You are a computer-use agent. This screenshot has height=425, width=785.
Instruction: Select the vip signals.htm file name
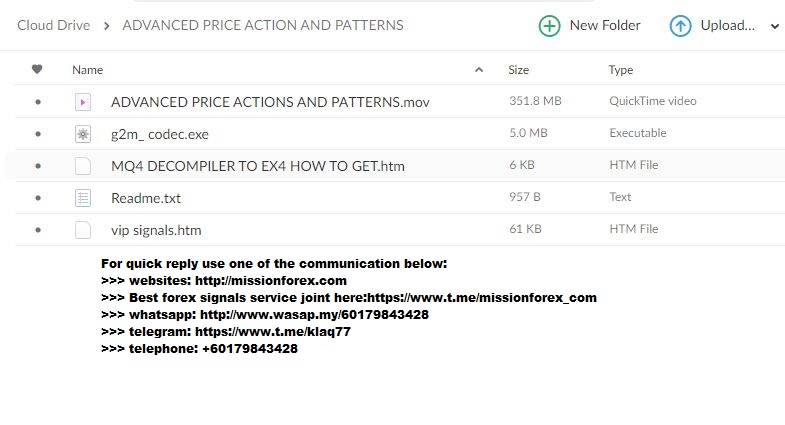point(156,230)
